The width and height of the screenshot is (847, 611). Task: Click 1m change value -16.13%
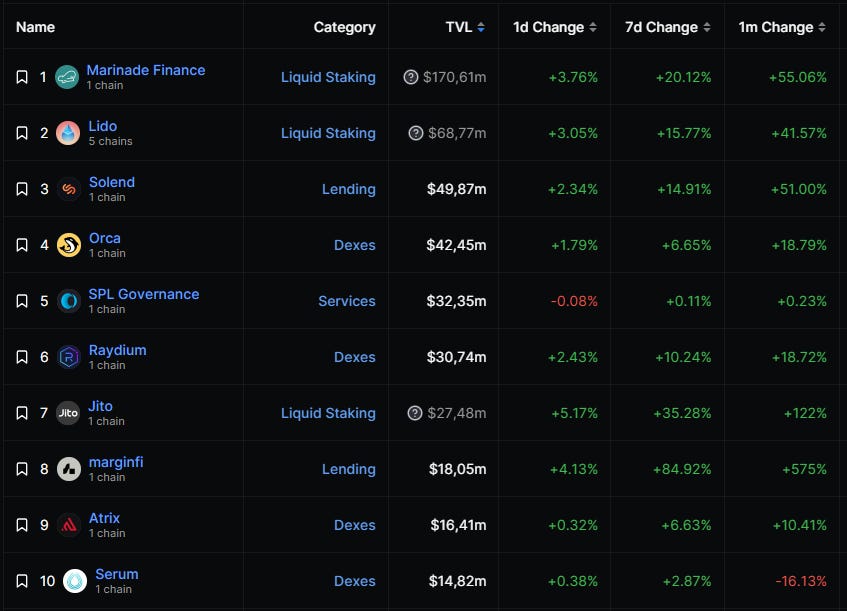(801, 581)
